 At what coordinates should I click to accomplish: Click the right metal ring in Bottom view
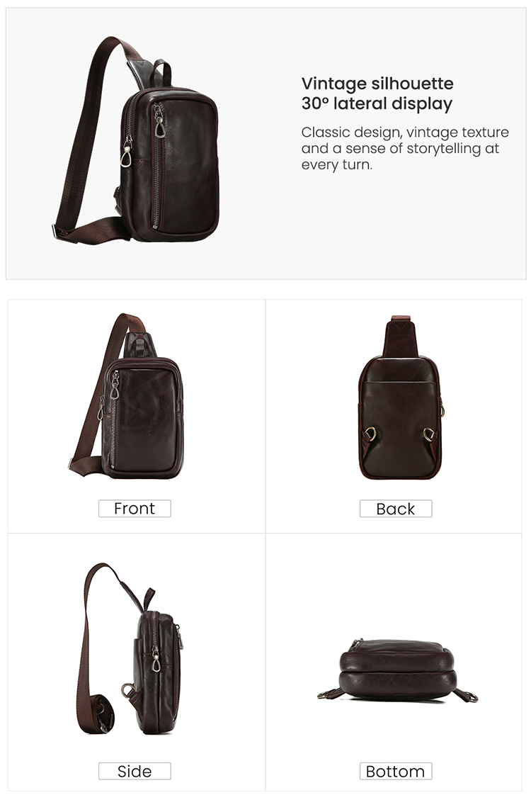point(469,696)
